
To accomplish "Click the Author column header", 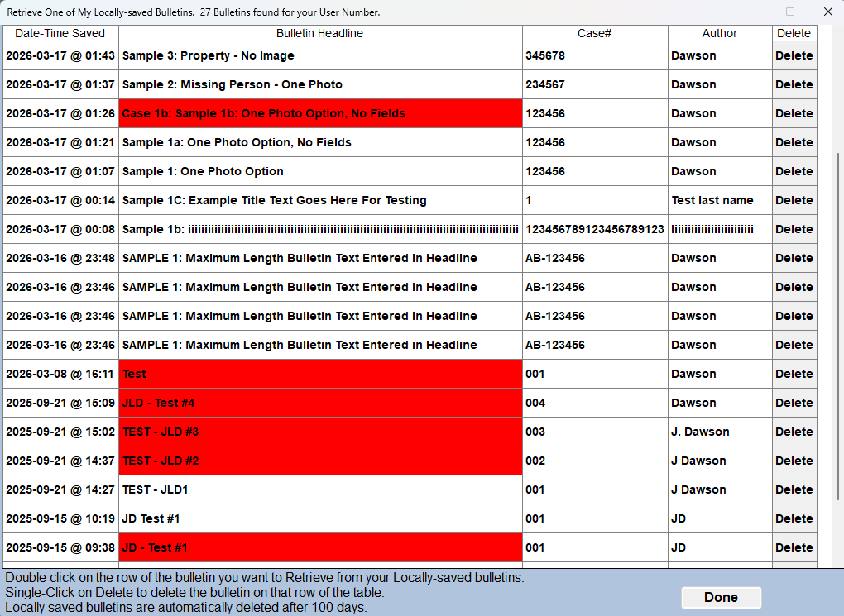I will (720, 33).
